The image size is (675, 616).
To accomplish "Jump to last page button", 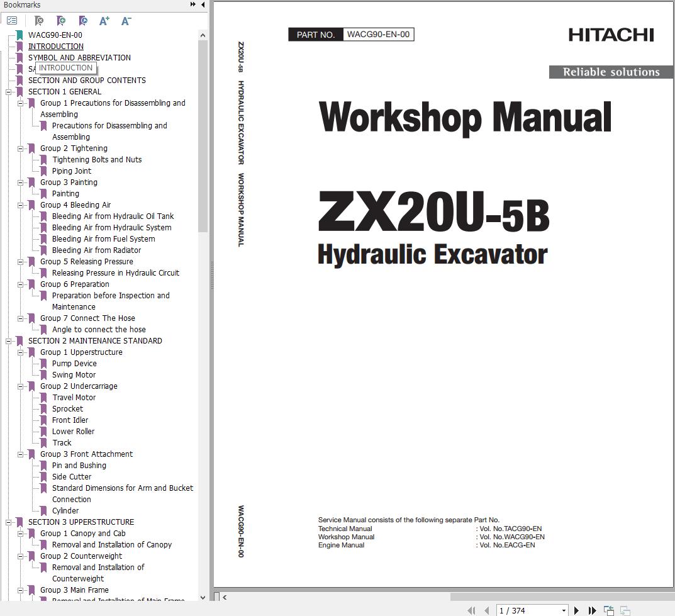I will [593, 610].
